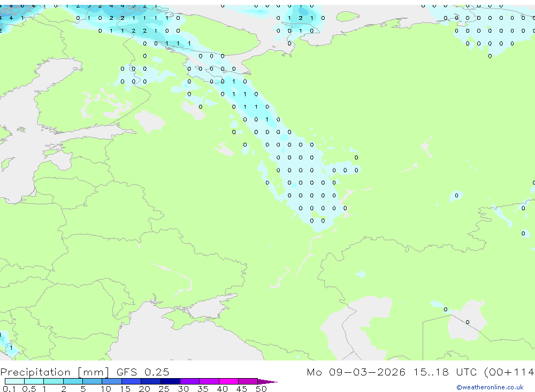535x392 pixels.
Task: Click the magenta swatch between 40 and 45
Action: point(228,381)
